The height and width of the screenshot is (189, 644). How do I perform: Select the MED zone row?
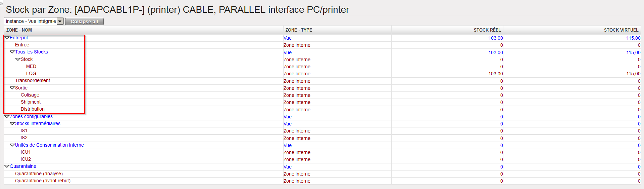(31, 67)
